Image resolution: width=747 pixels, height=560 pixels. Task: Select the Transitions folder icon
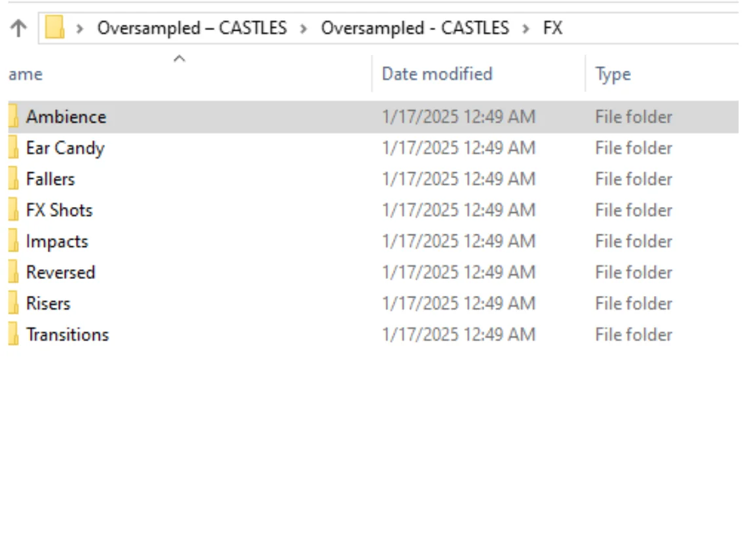pyautogui.click(x=13, y=335)
